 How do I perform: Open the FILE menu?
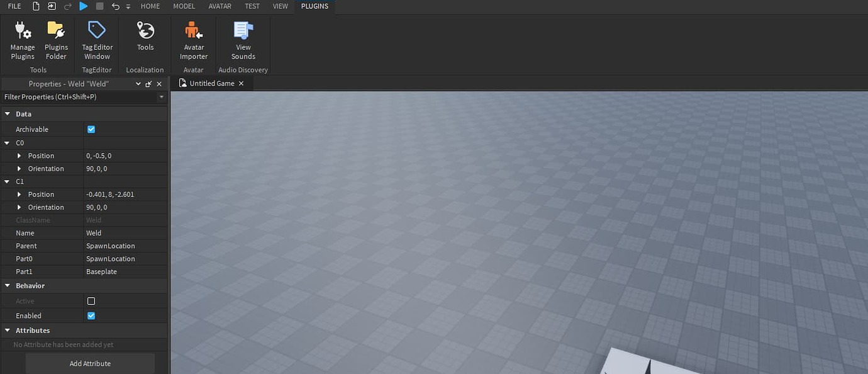coord(14,6)
